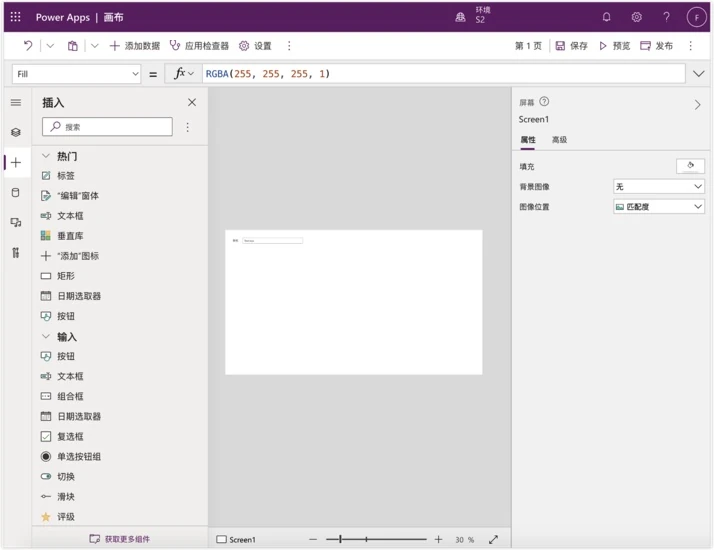Click the paste clipboard icon
Viewport: 714px width, 550px height.
click(x=72, y=46)
